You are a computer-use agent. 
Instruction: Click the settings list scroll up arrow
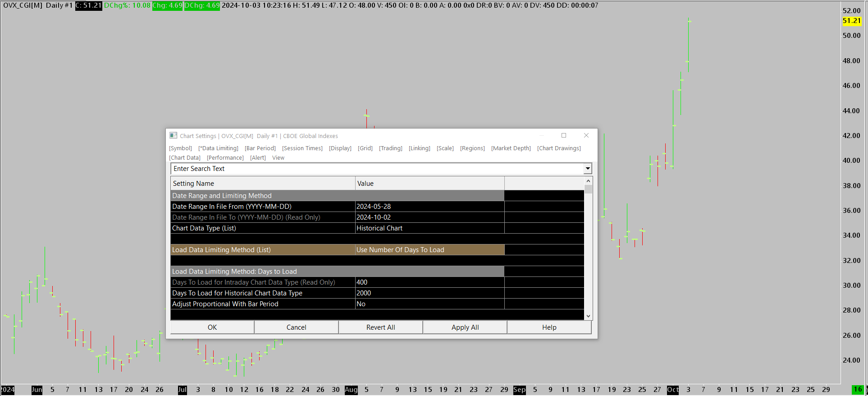588,181
